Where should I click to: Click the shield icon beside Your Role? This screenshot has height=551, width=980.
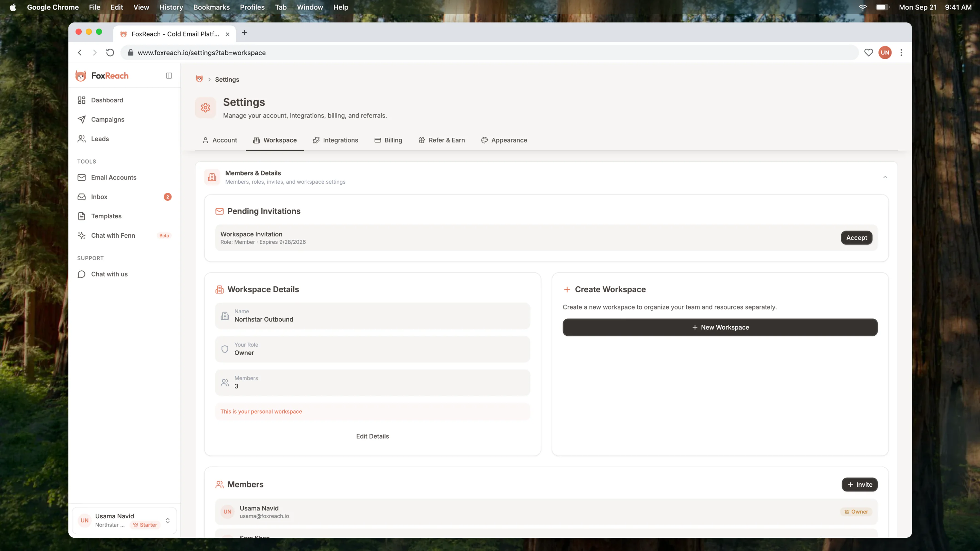pyautogui.click(x=225, y=349)
